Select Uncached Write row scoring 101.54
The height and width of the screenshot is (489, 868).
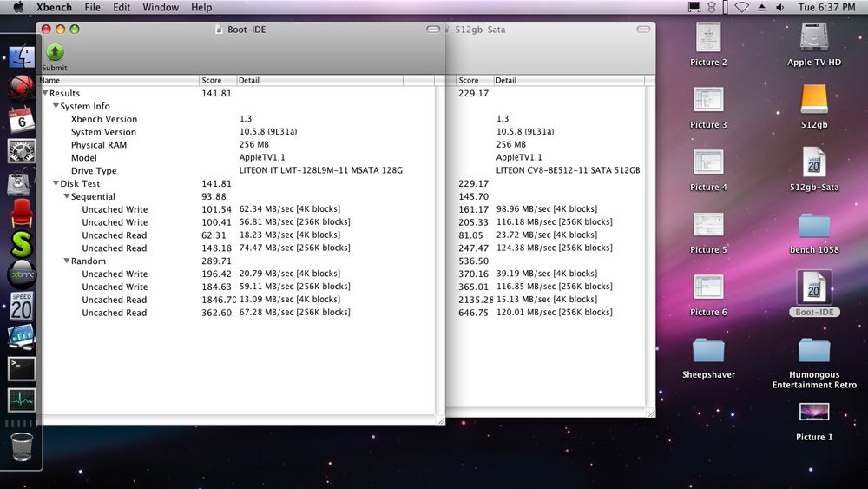point(239,209)
